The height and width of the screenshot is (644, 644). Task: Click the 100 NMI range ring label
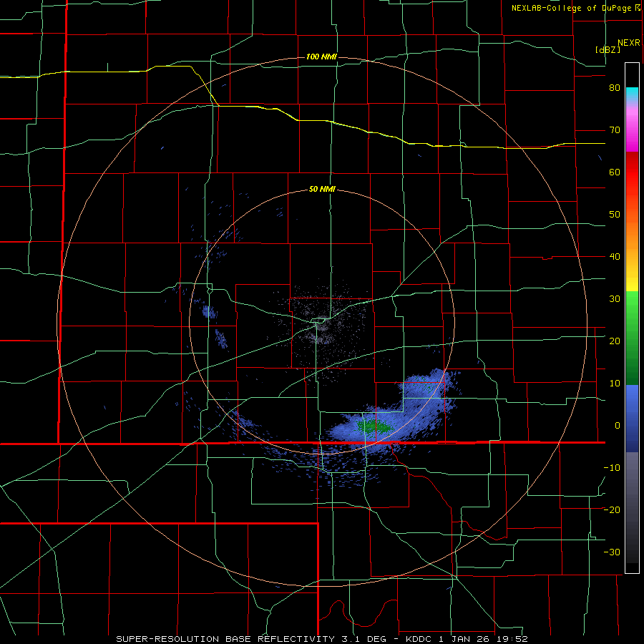coord(321,57)
